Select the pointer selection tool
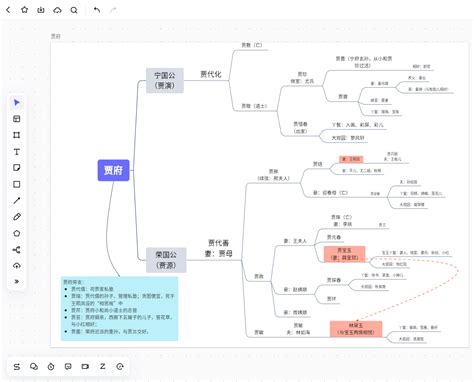The height and width of the screenshot is (382, 474). coord(17,102)
